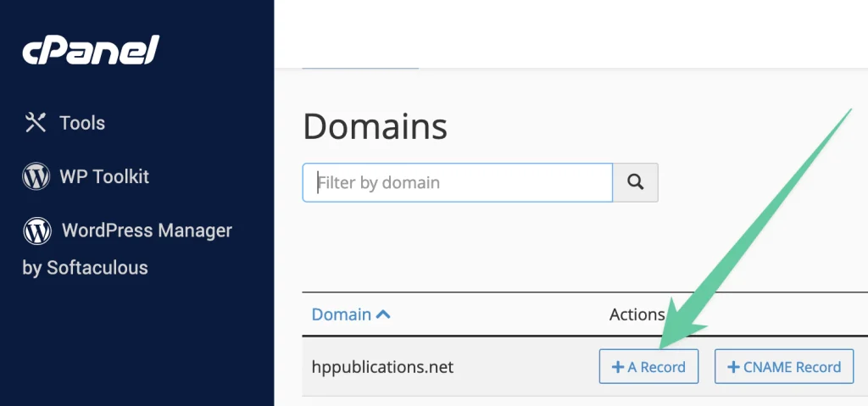
Task: Click the WP Toolkit WordPress icon
Action: (36, 176)
